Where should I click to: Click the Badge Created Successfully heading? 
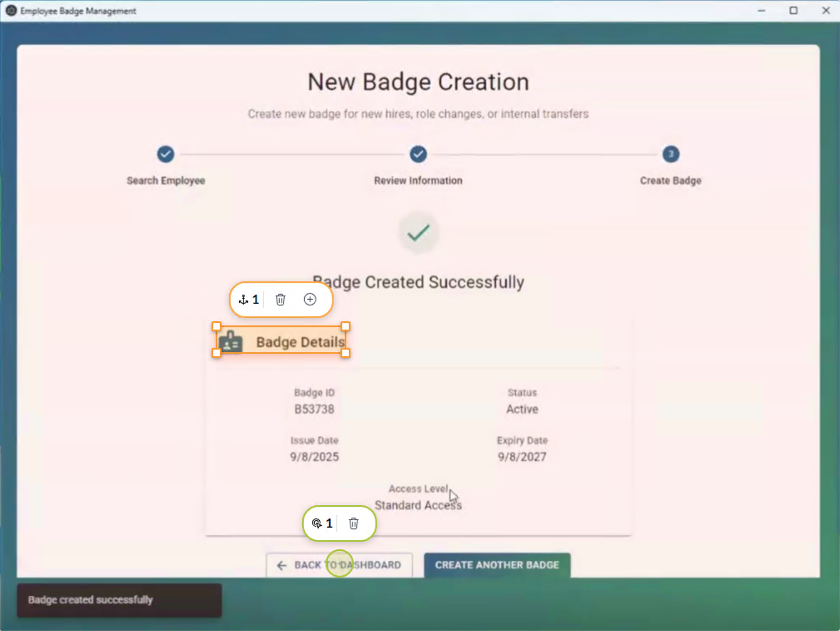pyautogui.click(x=418, y=282)
